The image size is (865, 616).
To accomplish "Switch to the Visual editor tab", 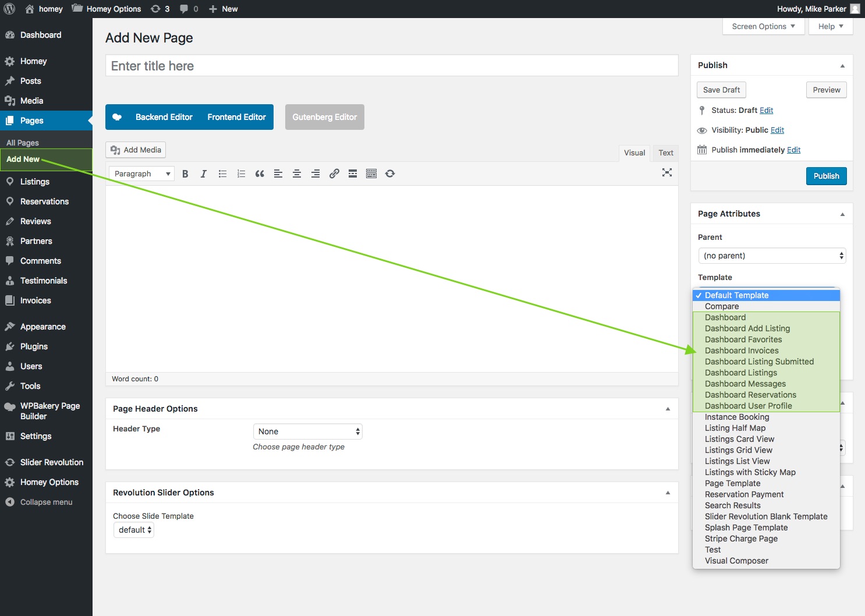I will 634,153.
